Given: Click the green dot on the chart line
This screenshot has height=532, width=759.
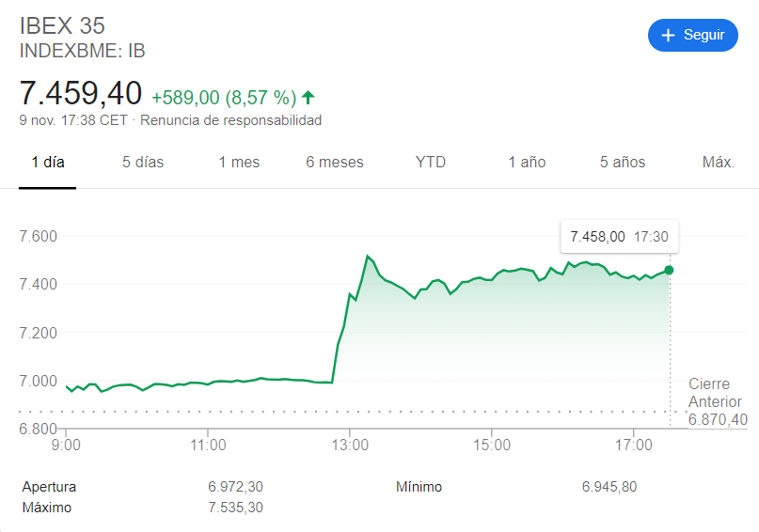Looking at the screenshot, I should pyautogui.click(x=669, y=270).
